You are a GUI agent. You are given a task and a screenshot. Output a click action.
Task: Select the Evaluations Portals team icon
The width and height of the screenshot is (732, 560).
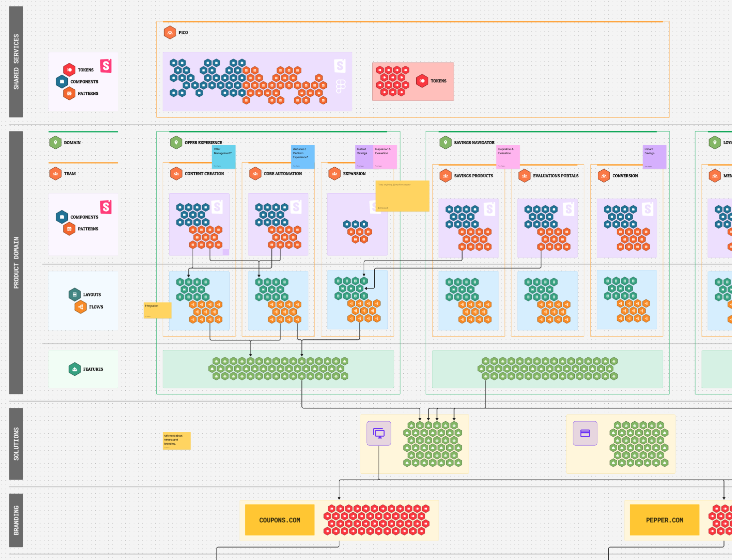tap(524, 176)
